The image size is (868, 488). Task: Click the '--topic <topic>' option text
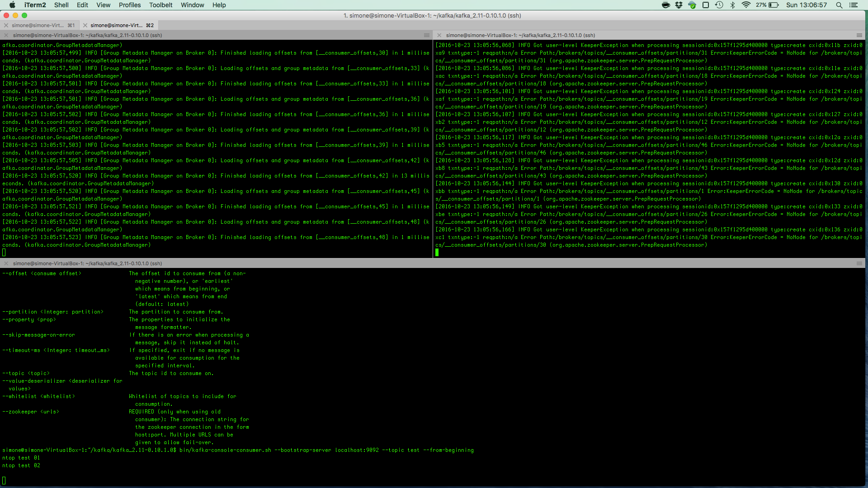click(26, 373)
